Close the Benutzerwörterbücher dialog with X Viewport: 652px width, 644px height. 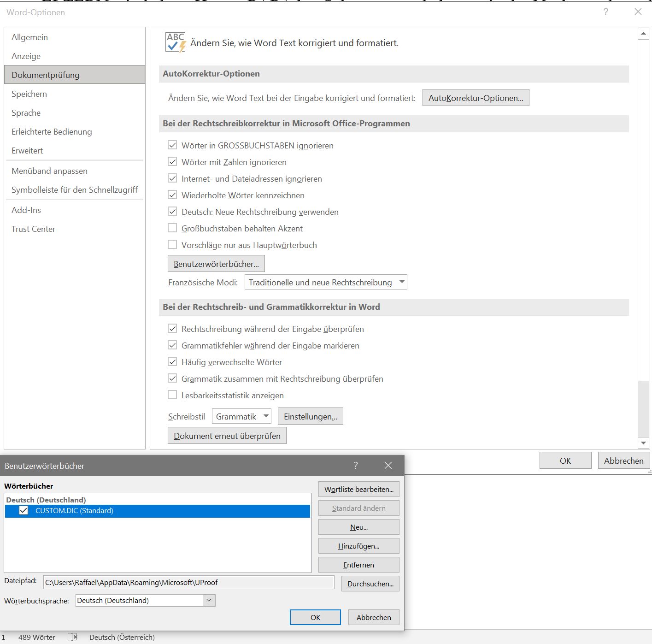(x=388, y=466)
